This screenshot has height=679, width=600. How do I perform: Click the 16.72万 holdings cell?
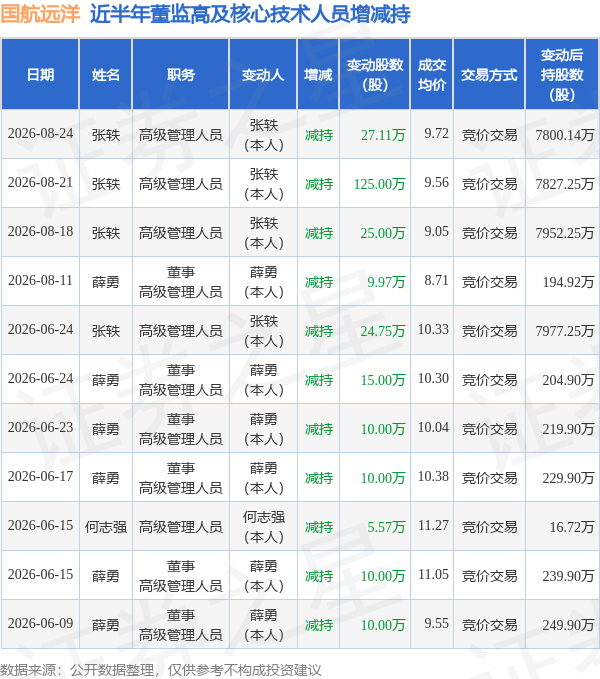click(572, 527)
